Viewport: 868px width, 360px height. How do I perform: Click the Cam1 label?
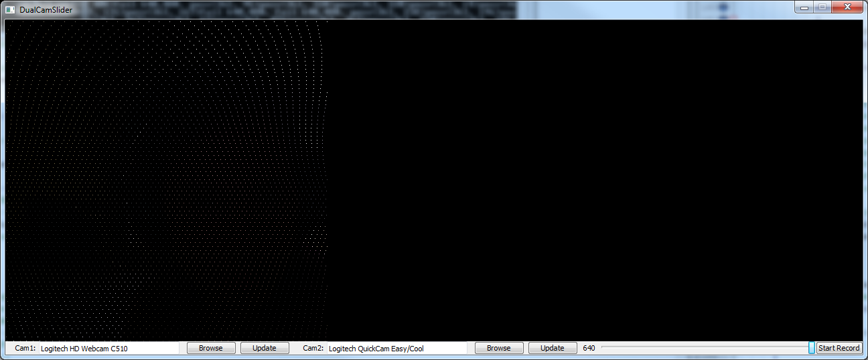pyautogui.click(x=25, y=348)
